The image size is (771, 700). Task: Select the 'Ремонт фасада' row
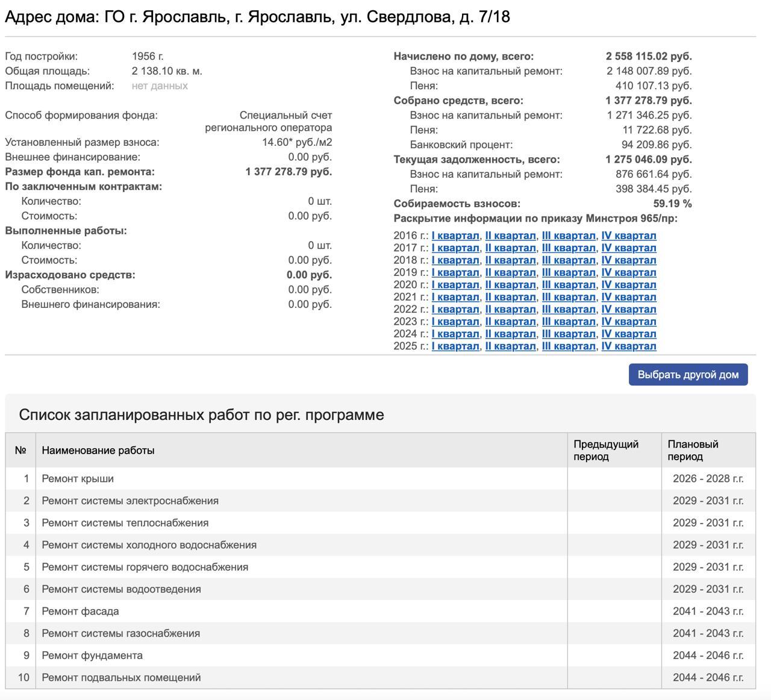pyautogui.click(x=80, y=611)
